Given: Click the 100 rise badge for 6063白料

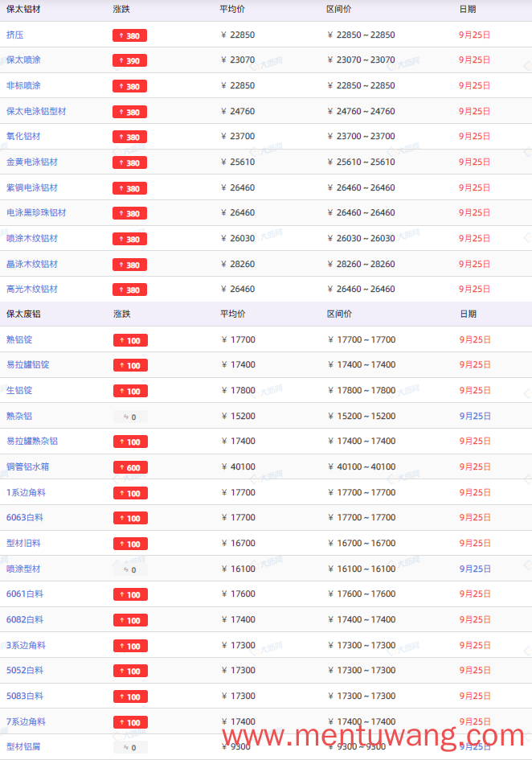Looking at the screenshot, I should coord(130,518).
